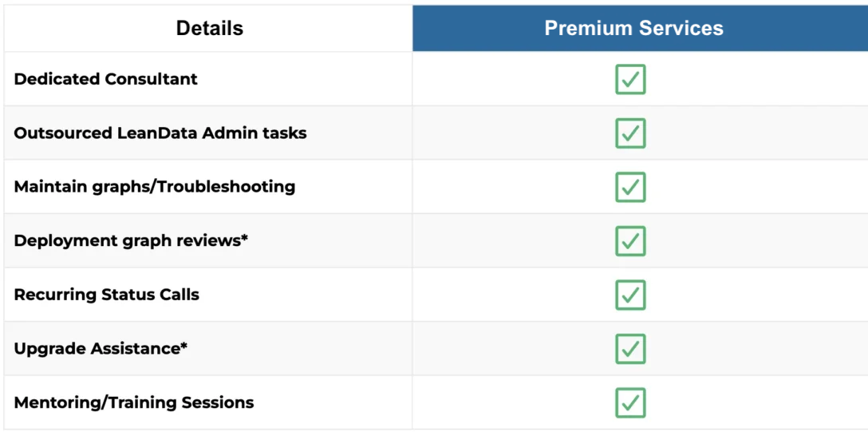Click the Upgrade Assistance checkmark
Screen dimensions: 868x432
pos(630,349)
